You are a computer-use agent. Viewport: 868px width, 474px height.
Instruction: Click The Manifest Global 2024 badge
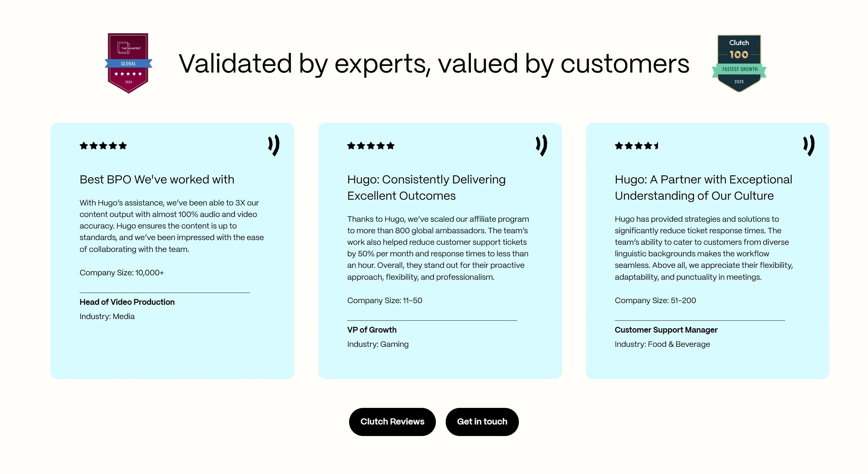pos(128,63)
